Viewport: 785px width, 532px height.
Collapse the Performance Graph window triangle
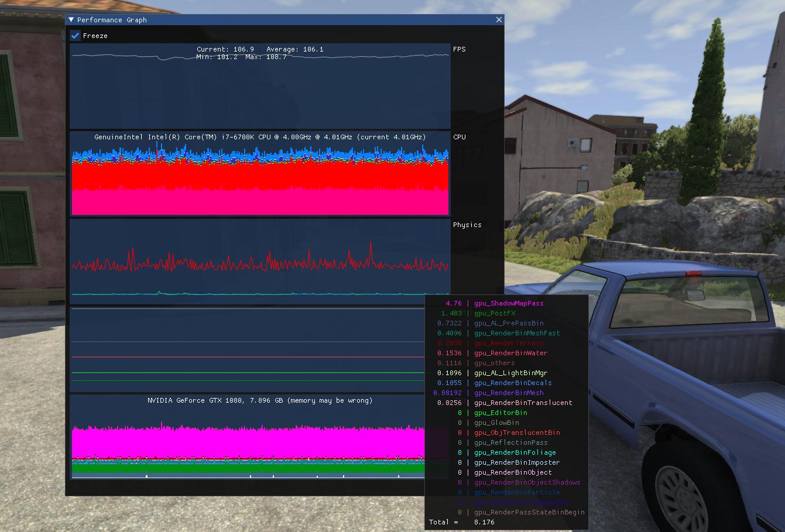tap(71, 20)
